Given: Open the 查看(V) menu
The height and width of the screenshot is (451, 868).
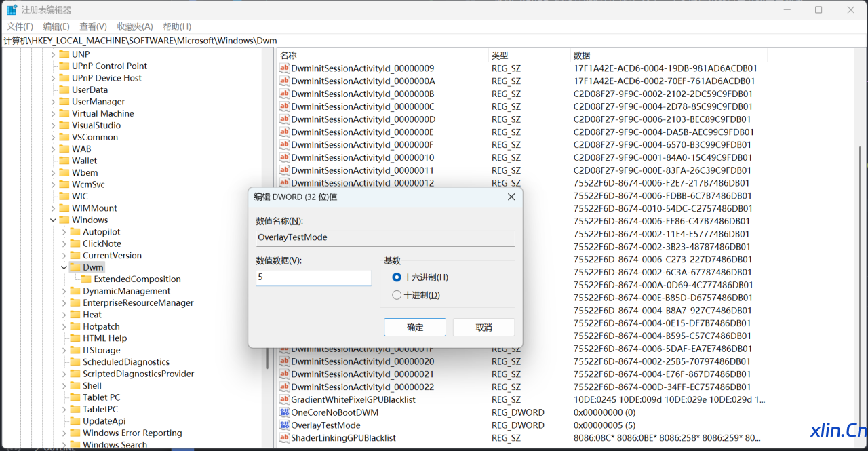Looking at the screenshot, I should coord(93,26).
